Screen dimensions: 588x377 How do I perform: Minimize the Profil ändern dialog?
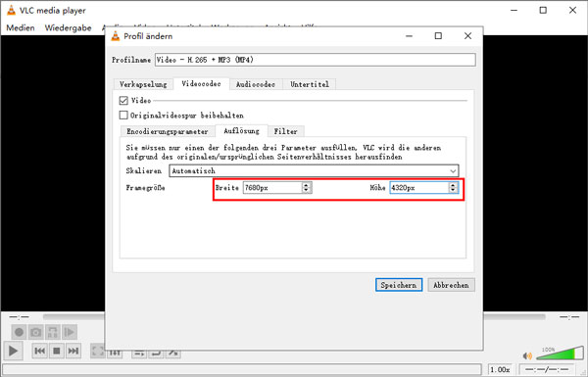(x=409, y=36)
